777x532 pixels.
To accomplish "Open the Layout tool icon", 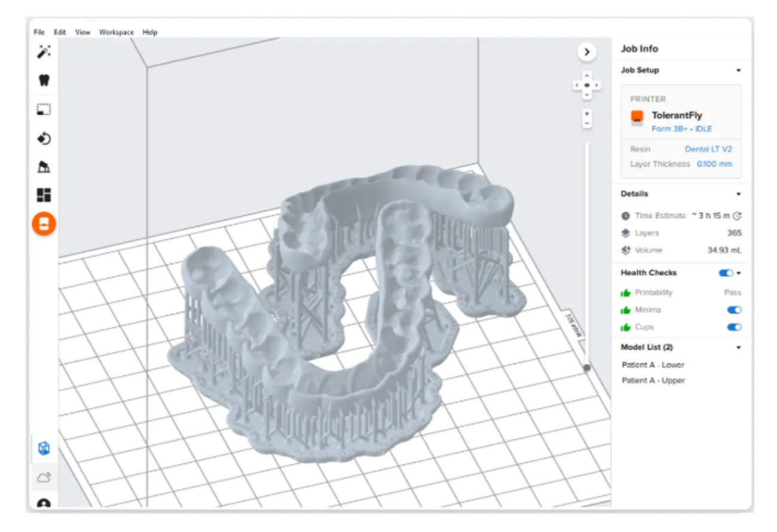I will (44, 195).
